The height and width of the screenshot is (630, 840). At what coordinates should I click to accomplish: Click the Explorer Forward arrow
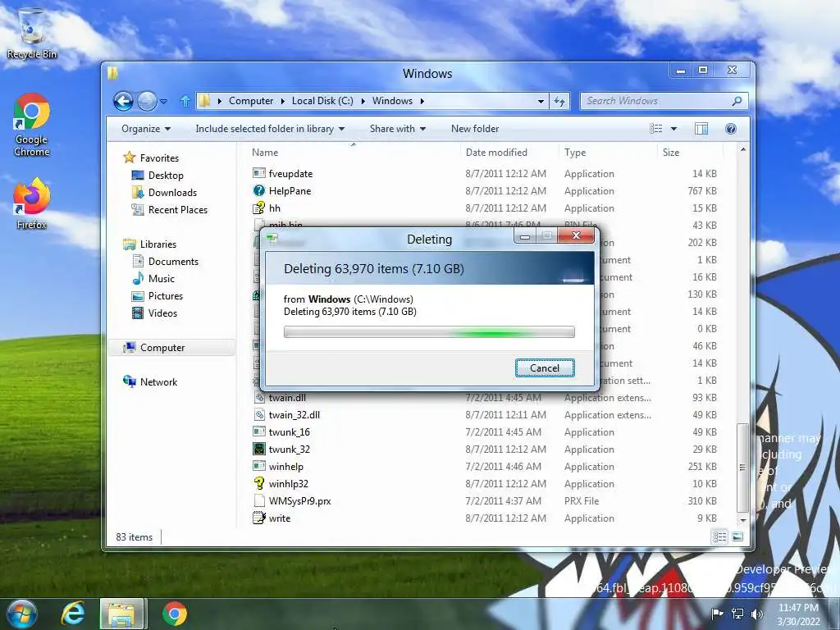tap(147, 101)
